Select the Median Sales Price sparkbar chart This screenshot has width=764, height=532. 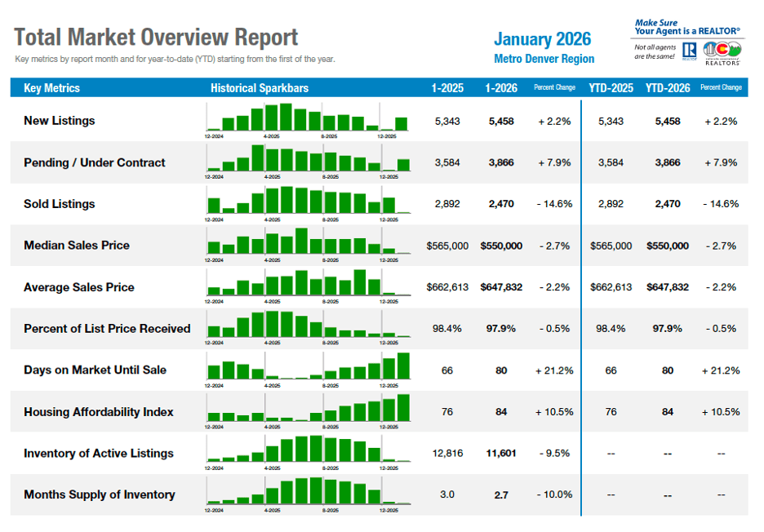pyautogui.click(x=309, y=242)
